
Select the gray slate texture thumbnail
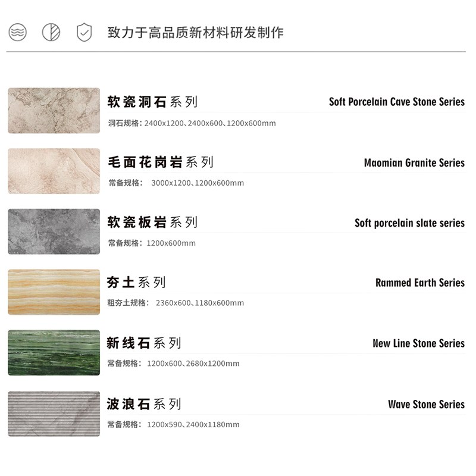(54, 231)
